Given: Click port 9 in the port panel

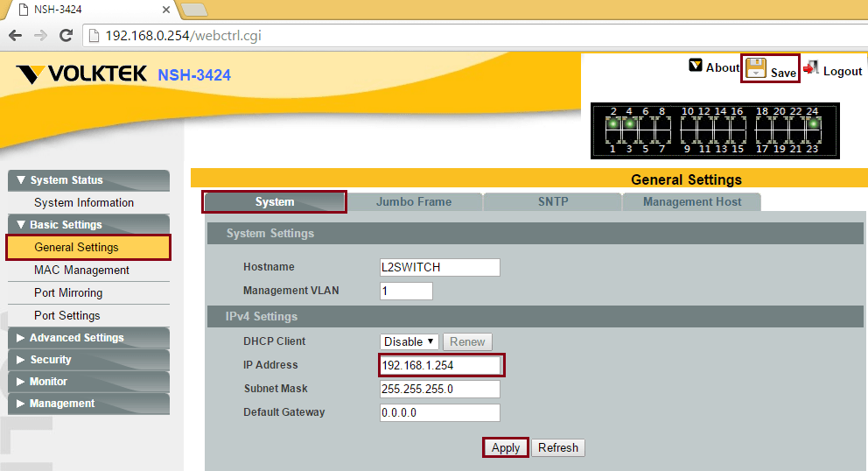Looking at the screenshot, I should click(688, 137).
